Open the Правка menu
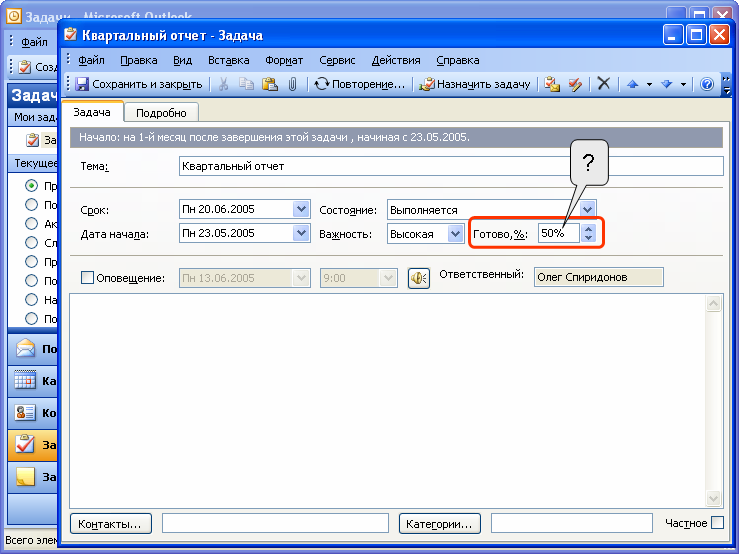 point(139,60)
